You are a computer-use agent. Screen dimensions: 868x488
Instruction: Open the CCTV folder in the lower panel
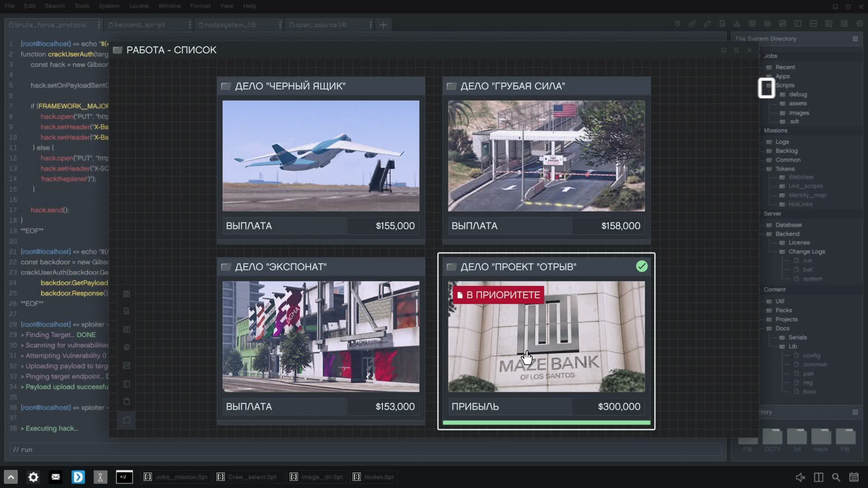click(772, 440)
